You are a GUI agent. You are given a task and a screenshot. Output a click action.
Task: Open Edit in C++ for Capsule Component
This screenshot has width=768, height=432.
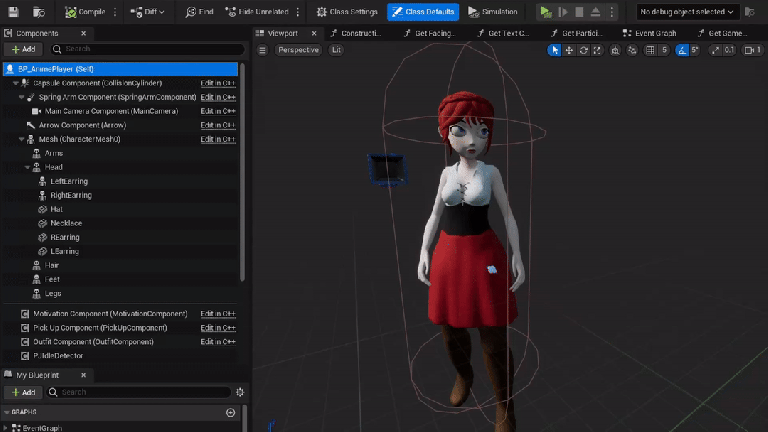(218, 83)
